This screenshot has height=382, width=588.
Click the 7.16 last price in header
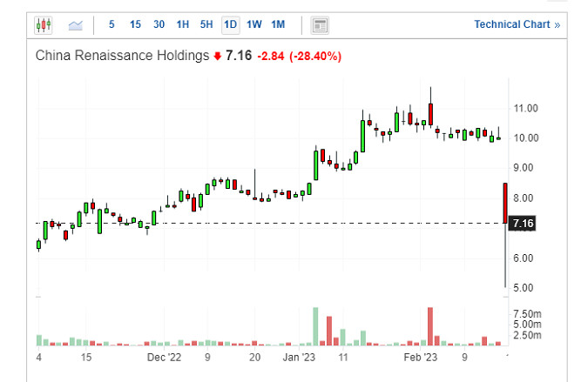coord(239,56)
